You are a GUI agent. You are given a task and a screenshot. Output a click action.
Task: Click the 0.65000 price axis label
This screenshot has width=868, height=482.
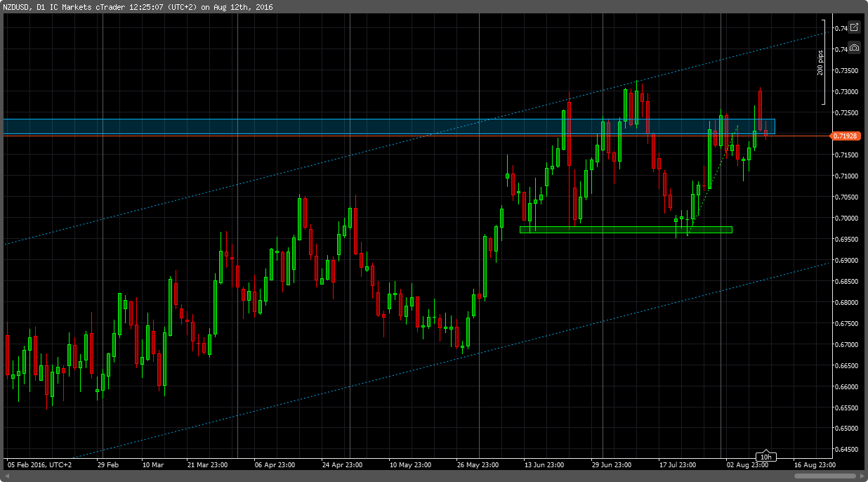pos(846,429)
